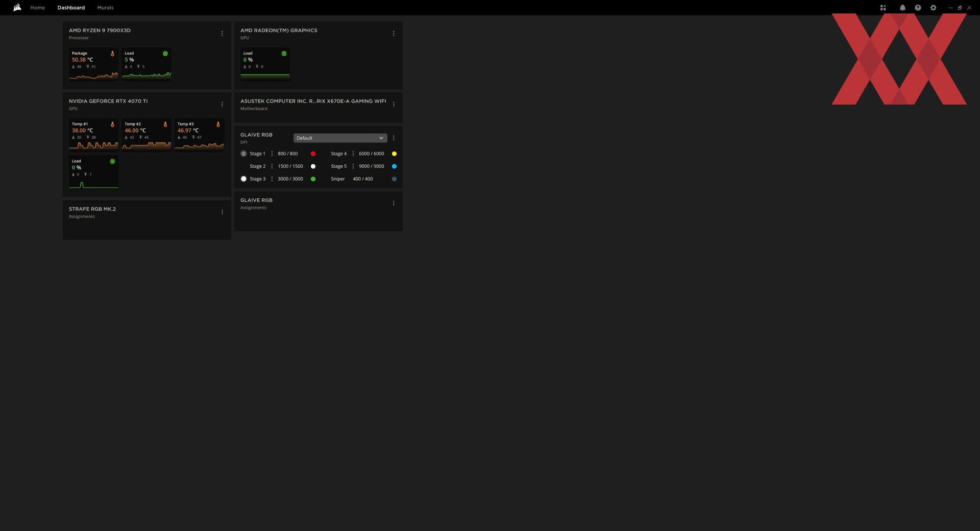Click the Package temperature graph line

93,75
